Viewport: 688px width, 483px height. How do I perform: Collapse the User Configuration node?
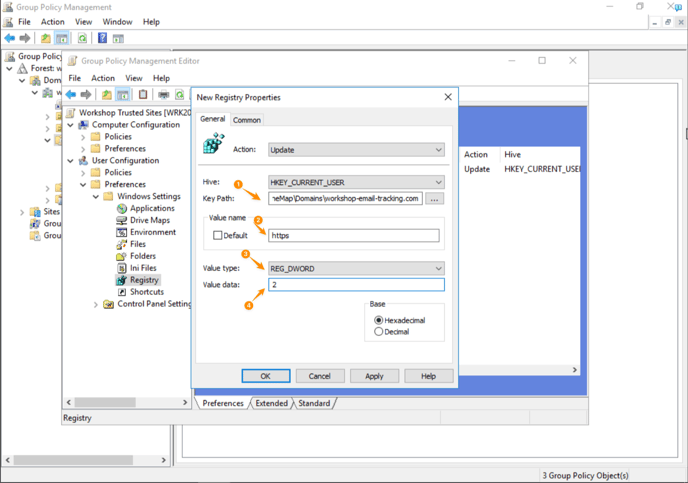coord(71,161)
